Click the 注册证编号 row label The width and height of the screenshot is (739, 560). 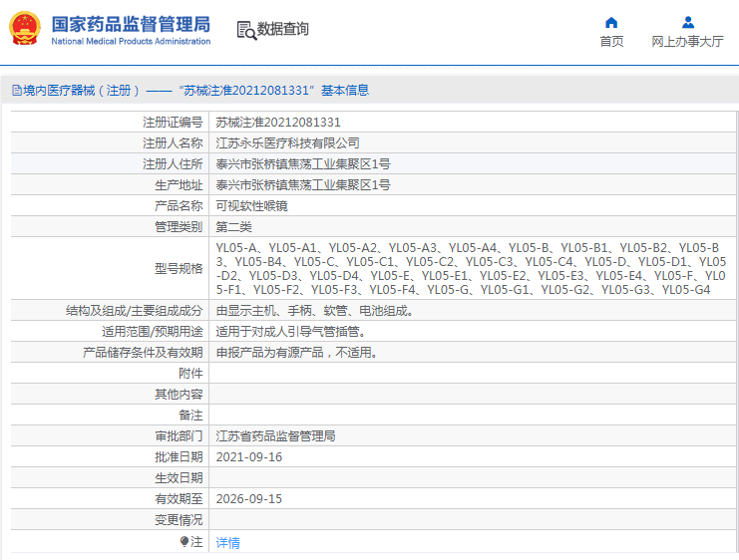click(x=173, y=123)
